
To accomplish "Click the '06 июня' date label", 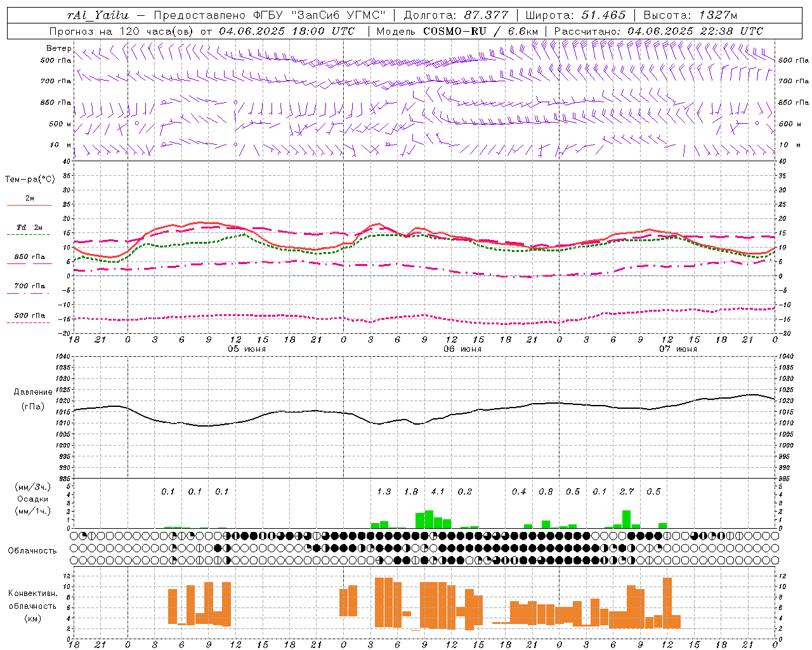I will pyautogui.click(x=462, y=349).
